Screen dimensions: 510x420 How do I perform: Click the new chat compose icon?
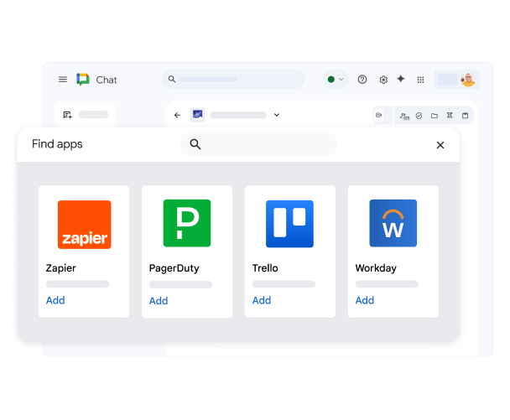[68, 115]
